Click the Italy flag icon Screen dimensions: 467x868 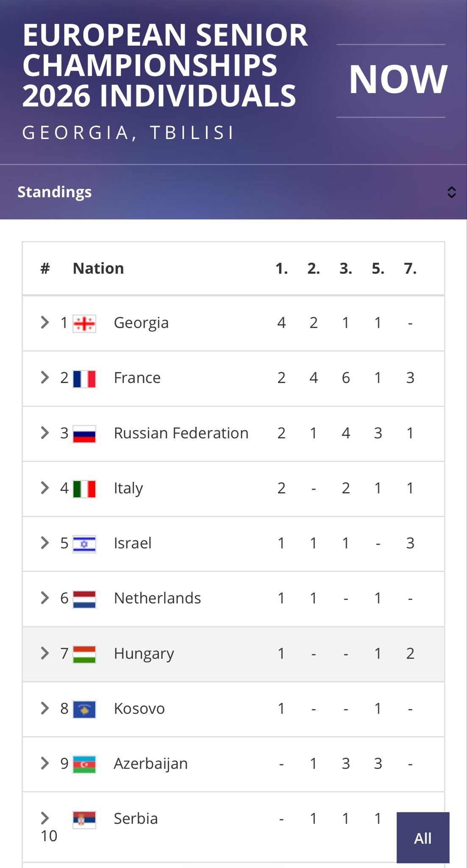tap(84, 489)
